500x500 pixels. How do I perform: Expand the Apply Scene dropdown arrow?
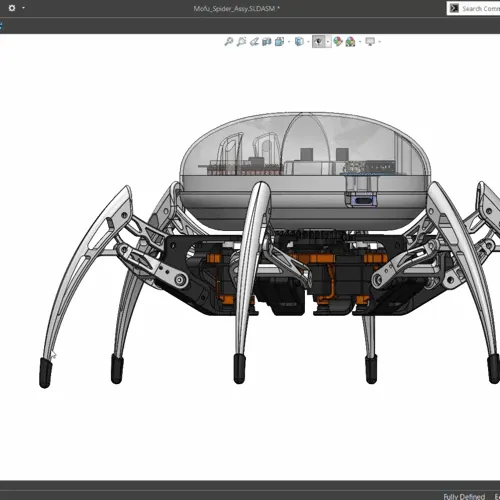click(360, 42)
